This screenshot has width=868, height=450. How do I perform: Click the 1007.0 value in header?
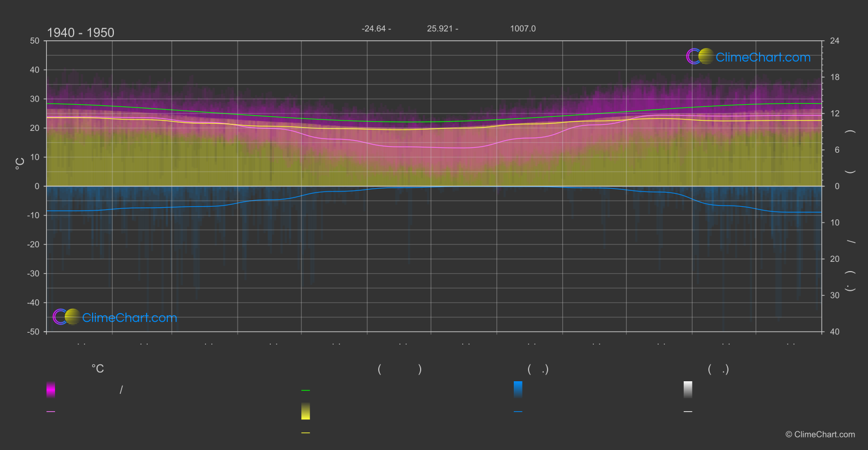[523, 28]
